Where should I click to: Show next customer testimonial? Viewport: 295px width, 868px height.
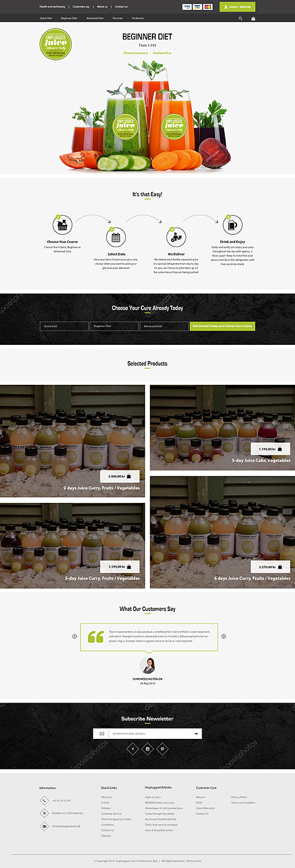tap(224, 636)
